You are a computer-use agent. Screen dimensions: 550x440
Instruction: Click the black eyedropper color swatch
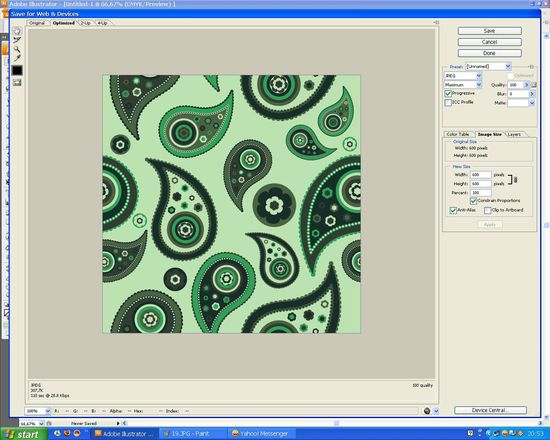(17, 70)
